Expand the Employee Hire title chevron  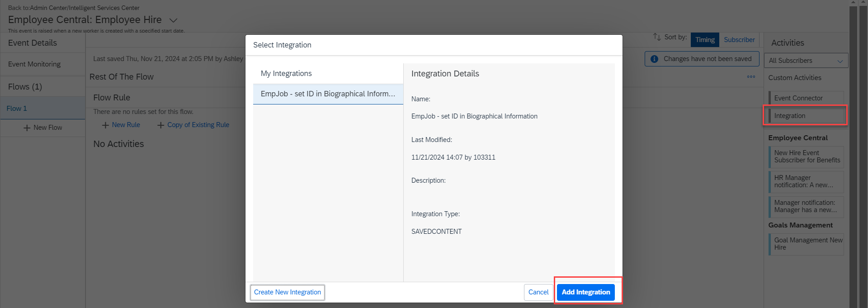pos(173,20)
